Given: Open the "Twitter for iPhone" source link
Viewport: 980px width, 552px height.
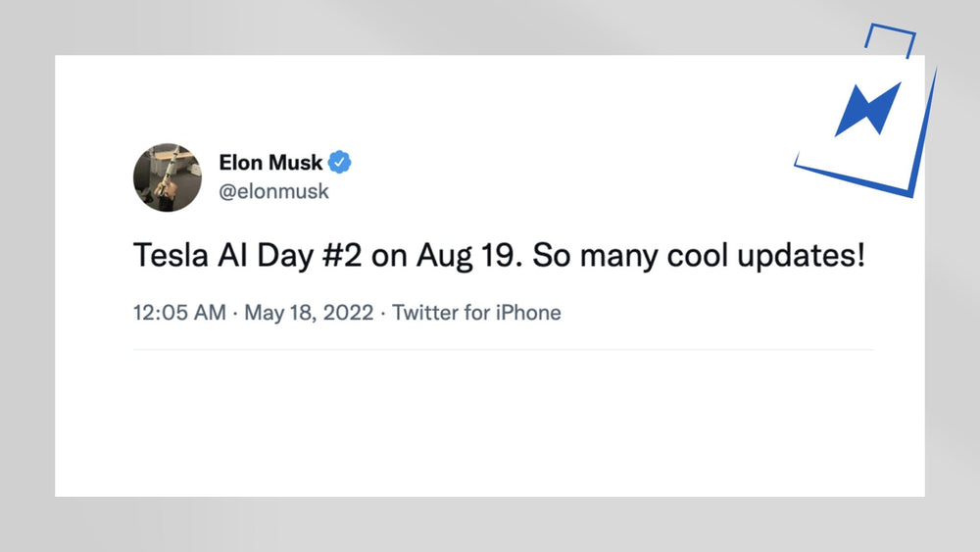Looking at the screenshot, I should coord(476,314).
